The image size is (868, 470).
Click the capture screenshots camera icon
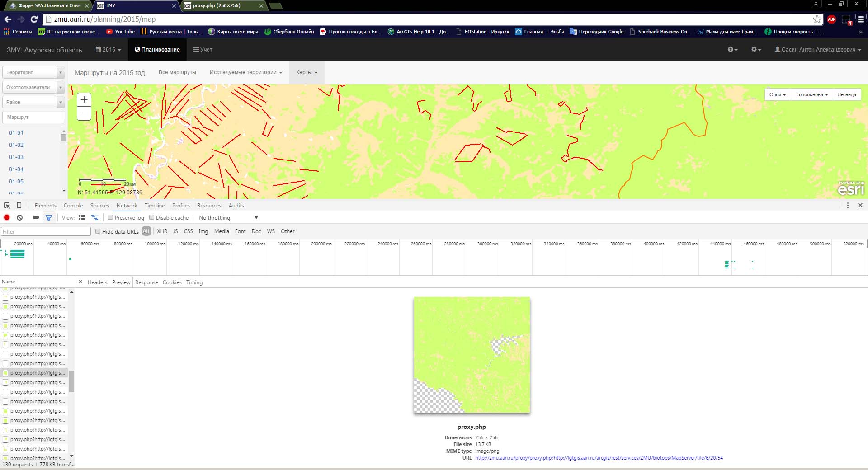[36, 218]
